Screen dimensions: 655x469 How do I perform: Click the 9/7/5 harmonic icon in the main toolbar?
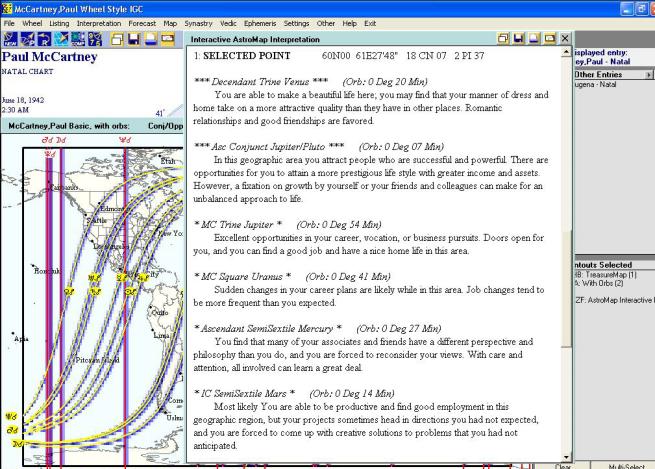coord(95,39)
